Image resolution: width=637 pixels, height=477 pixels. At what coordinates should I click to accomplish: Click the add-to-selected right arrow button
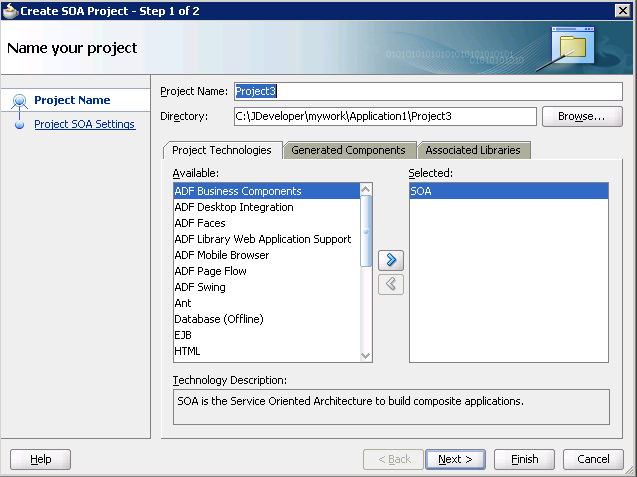[x=390, y=260]
